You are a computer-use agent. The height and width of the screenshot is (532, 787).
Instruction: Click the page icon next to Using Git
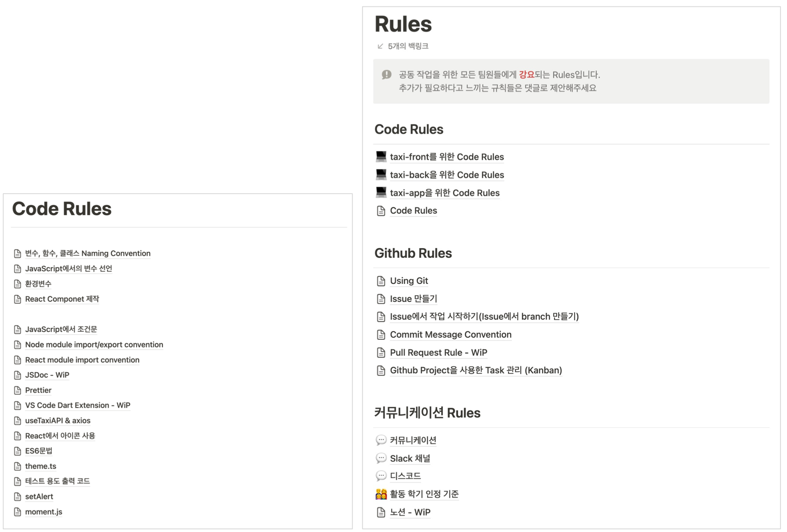[x=381, y=281]
